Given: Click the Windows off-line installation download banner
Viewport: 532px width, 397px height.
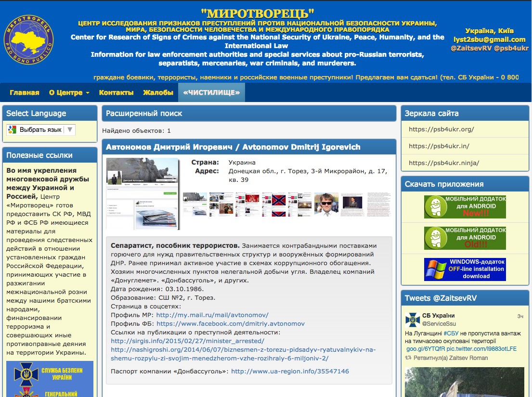Looking at the screenshot, I should point(465,269).
